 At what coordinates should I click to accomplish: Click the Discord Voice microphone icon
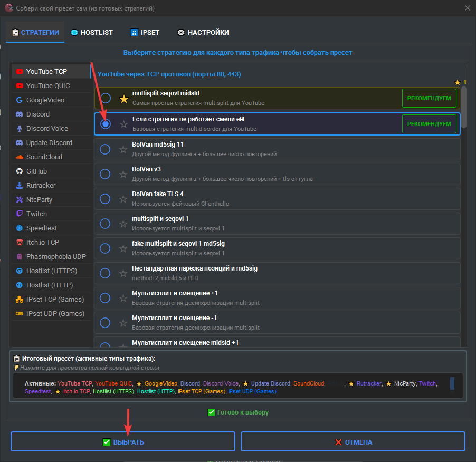(x=20, y=129)
